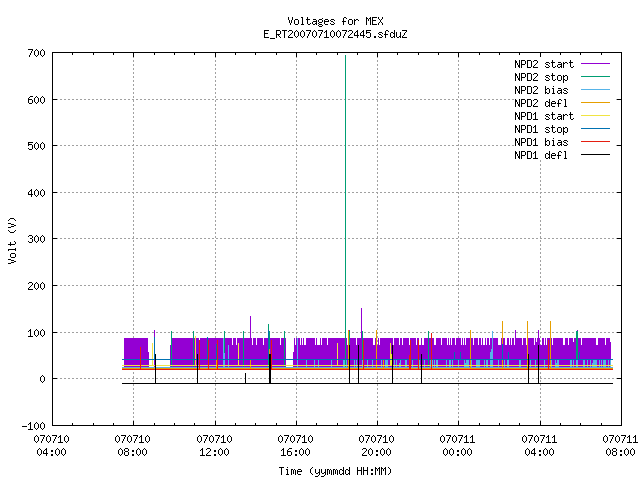This screenshot has height=480, width=640.
Task: Click the 'NPD1 bias' legend label
Action: click(x=541, y=142)
